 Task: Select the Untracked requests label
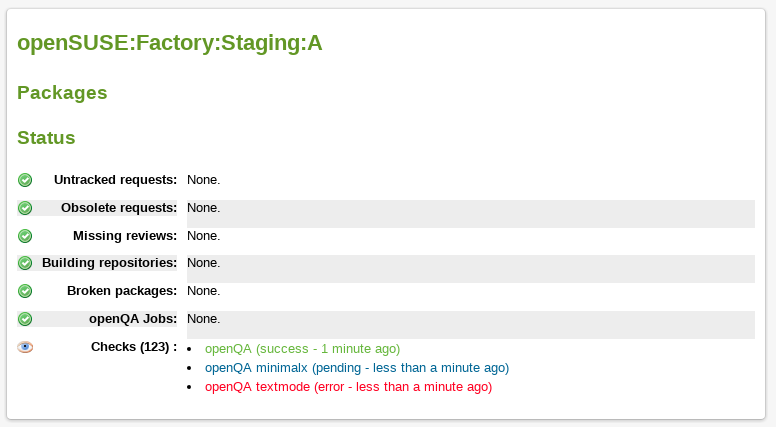tap(115, 180)
